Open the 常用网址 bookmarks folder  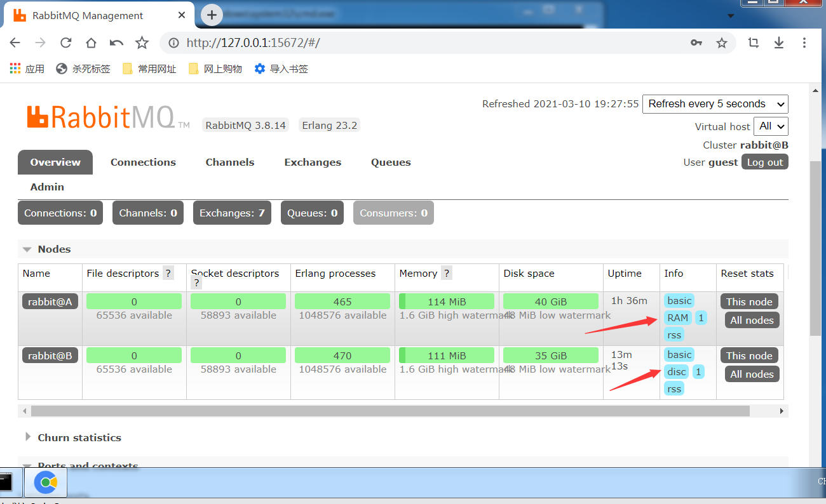pyautogui.click(x=149, y=69)
